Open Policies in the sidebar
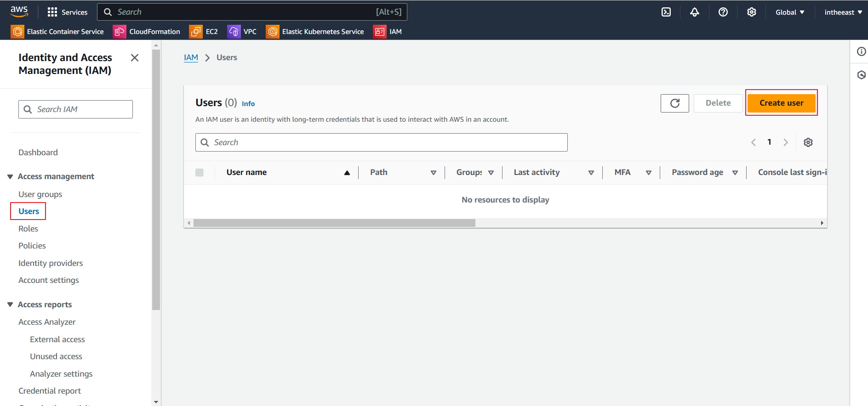Screen dimensions: 868x406 (x=32, y=246)
